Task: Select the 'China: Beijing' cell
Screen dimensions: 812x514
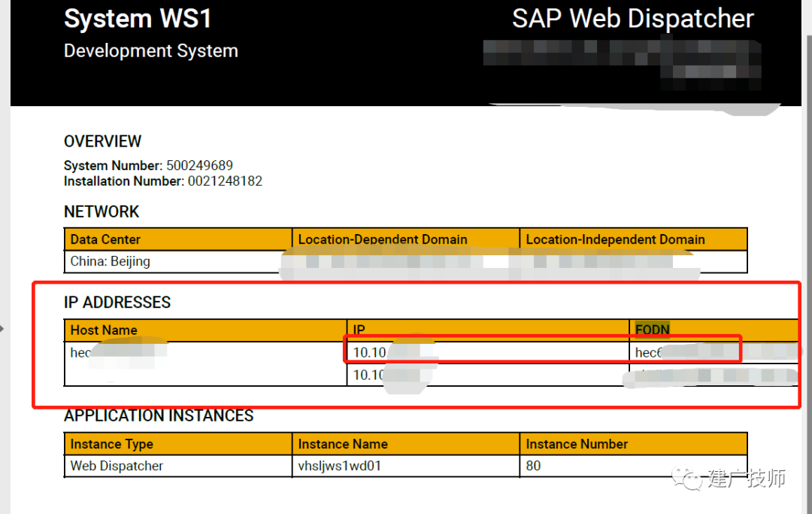Action: coord(178,262)
